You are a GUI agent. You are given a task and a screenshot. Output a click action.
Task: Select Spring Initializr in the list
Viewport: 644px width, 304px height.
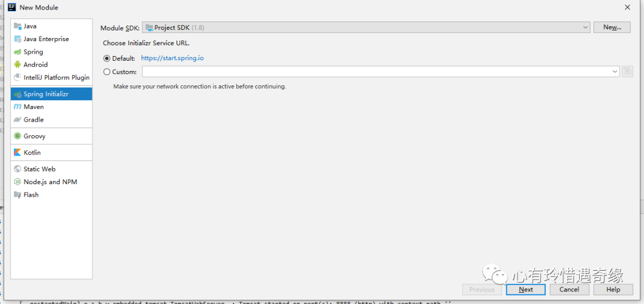pos(51,94)
